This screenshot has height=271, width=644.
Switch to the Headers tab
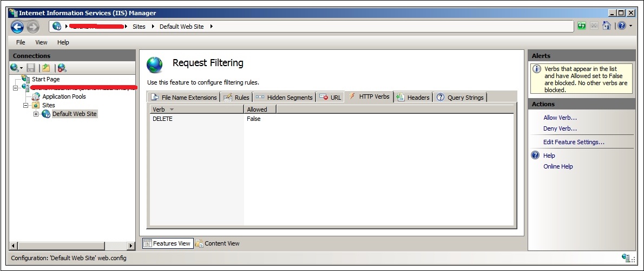coord(413,98)
